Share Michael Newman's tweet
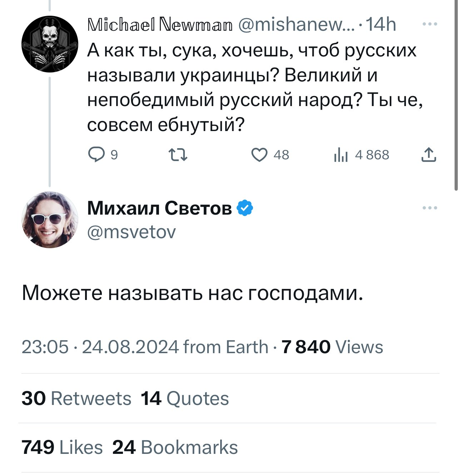 (428, 155)
